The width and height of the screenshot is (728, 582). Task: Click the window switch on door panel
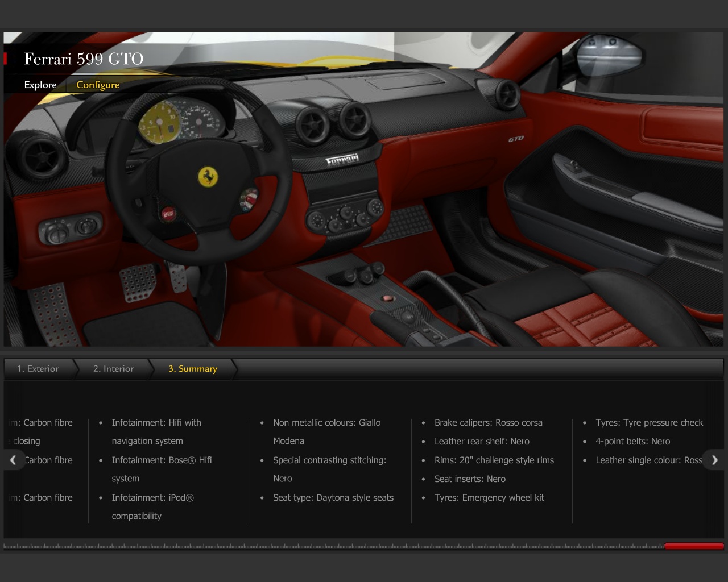point(573,167)
